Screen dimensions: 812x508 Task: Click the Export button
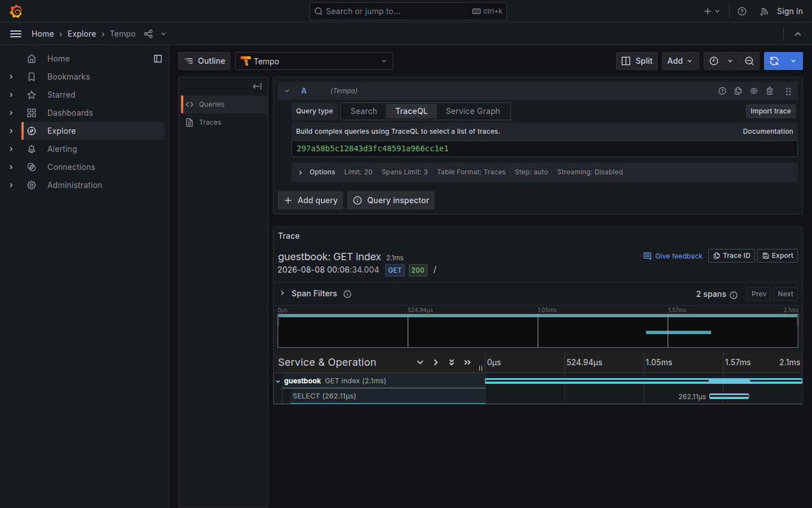tap(778, 256)
